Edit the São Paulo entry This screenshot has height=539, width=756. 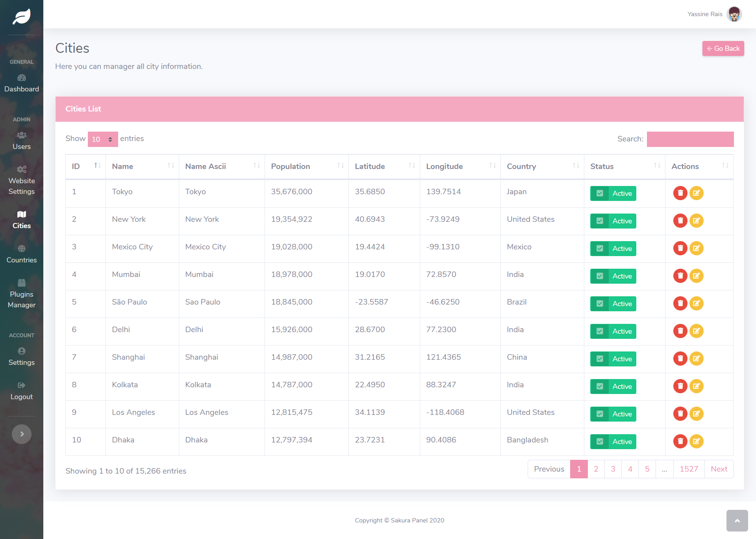click(697, 303)
